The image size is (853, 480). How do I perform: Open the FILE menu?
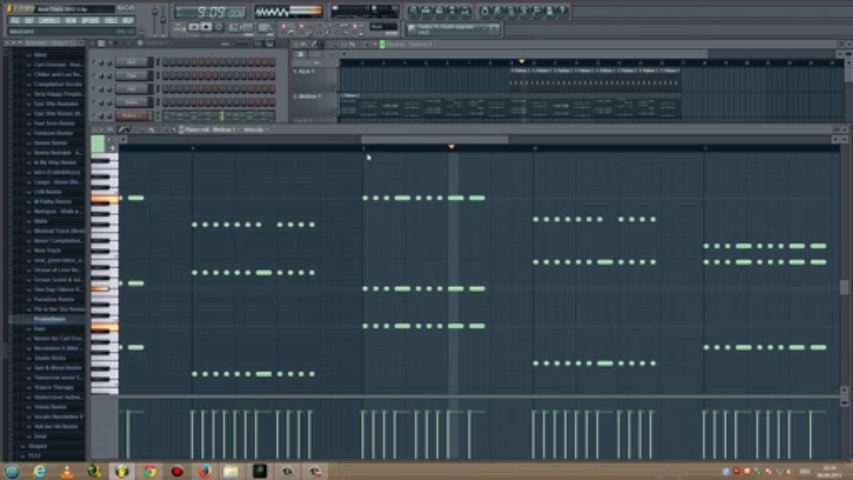pyautogui.click(x=15, y=20)
